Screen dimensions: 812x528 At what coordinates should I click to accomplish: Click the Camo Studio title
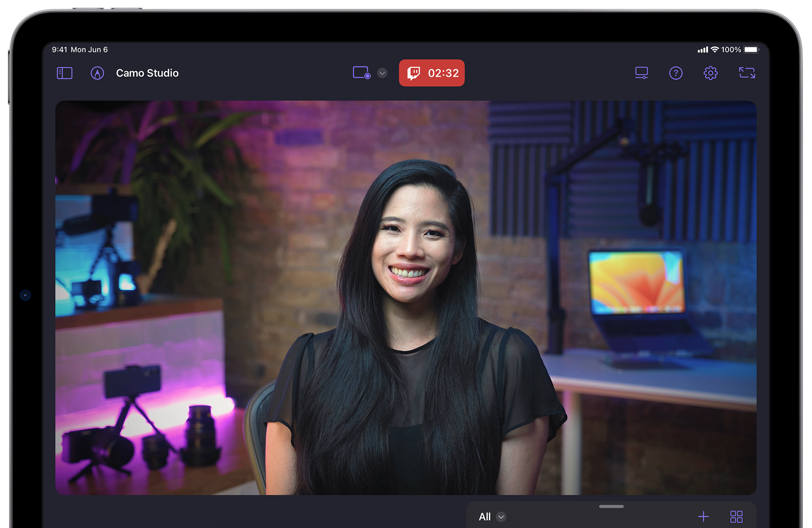click(x=147, y=73)
